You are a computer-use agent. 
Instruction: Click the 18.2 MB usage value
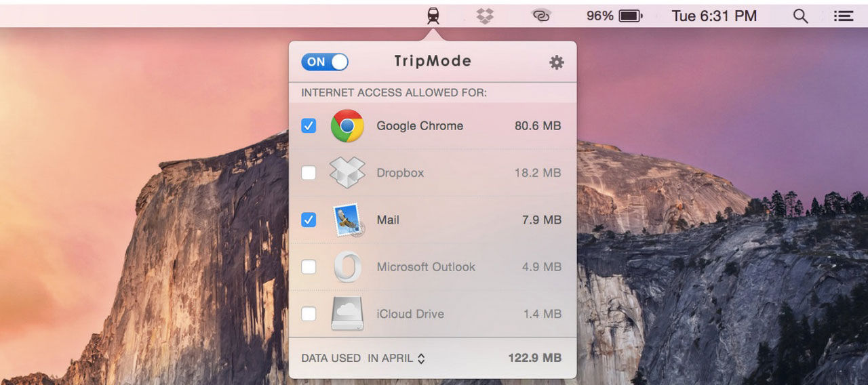(x=538, y=173)
